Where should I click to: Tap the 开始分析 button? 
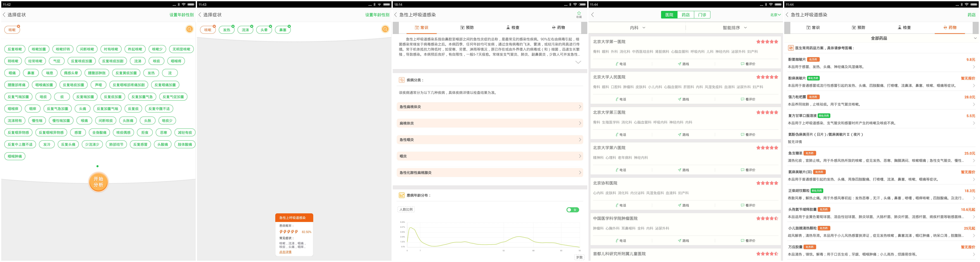point(99,182)
